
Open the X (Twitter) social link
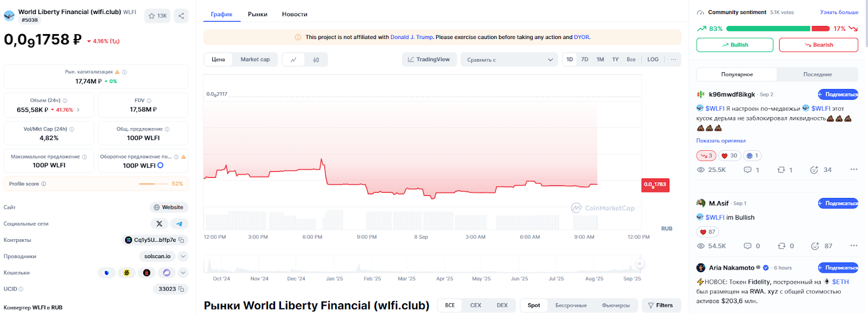[x=159, y=223]
